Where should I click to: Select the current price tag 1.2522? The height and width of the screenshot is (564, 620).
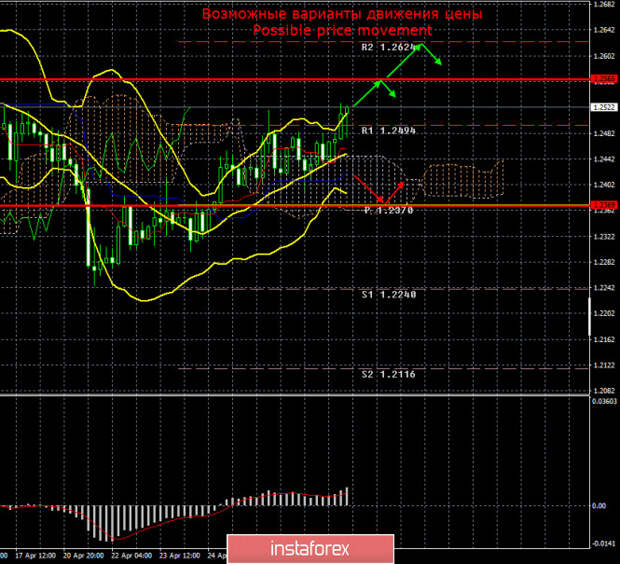point(604,107)
